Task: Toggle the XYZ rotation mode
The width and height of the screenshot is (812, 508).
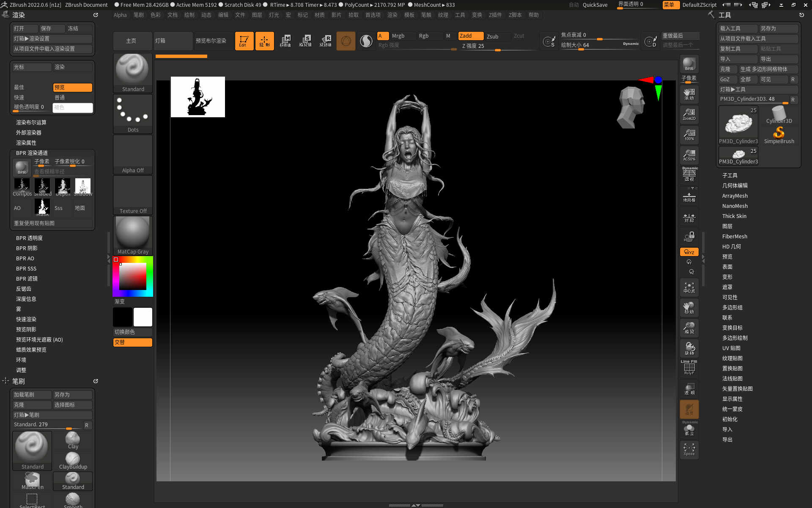Action: [x=689, y=252]
